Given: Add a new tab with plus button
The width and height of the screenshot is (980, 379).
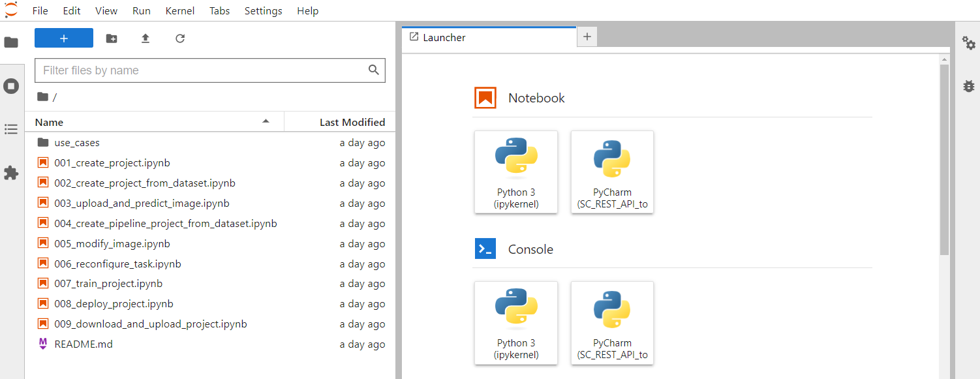Looking at the screenshot, I should point(587,37).
